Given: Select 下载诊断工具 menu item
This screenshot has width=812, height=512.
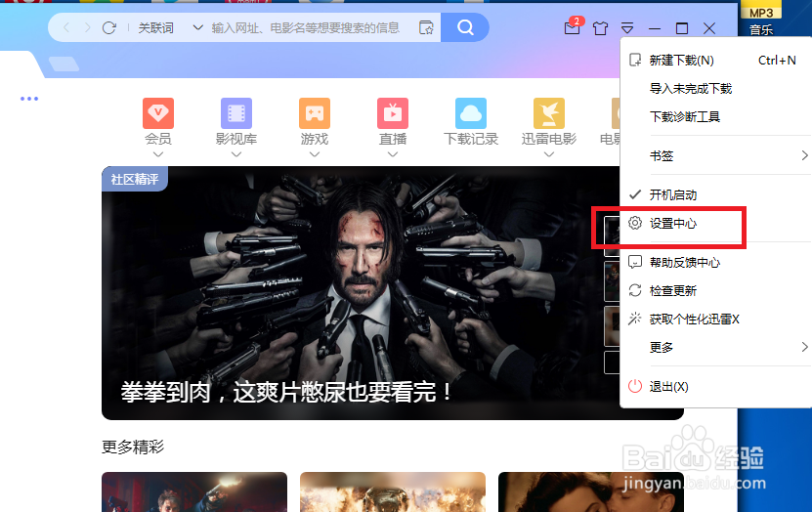Looking at the screenshot, I should coord(715,116).
